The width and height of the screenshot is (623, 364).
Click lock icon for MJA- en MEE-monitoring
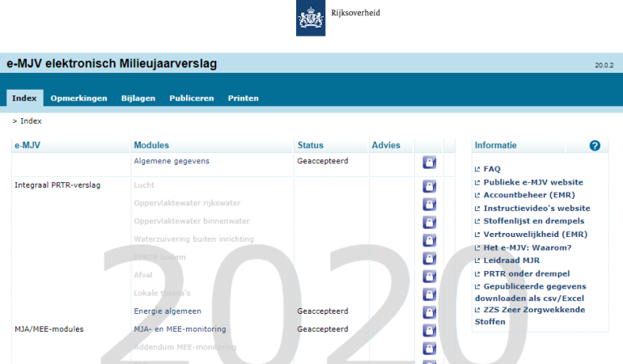(x=429, y=330)
